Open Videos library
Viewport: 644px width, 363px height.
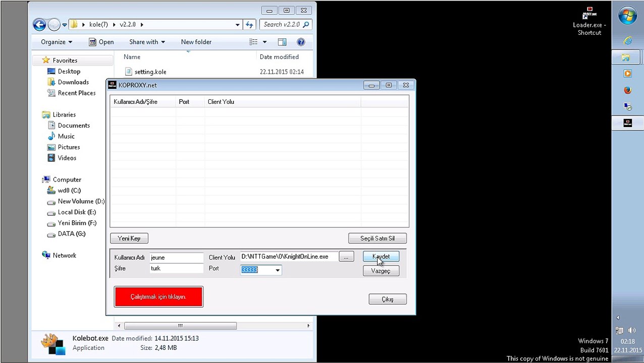[67, 158]
